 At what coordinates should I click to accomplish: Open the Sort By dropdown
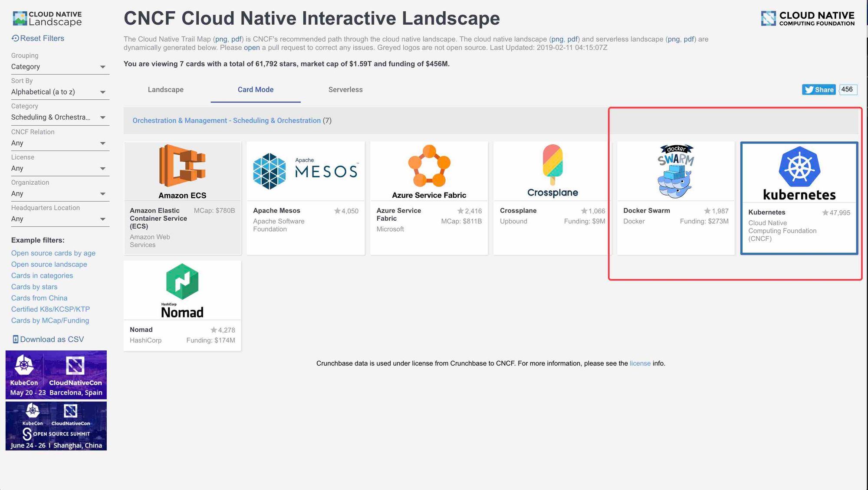coord(59,92)
